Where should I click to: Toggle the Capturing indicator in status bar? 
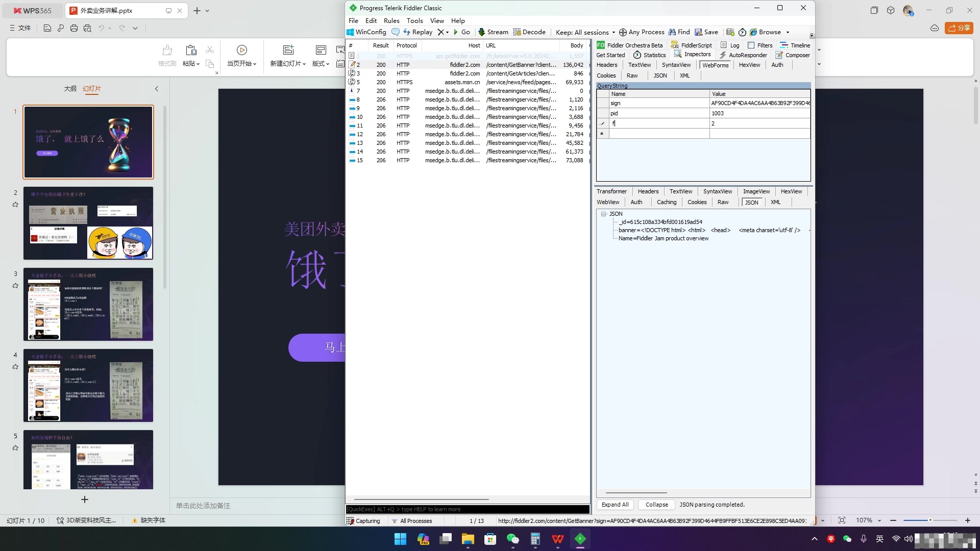point(363,521)
